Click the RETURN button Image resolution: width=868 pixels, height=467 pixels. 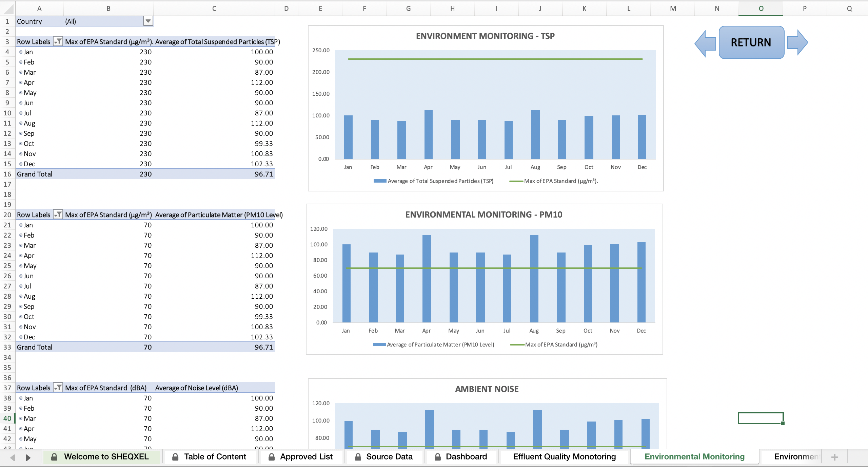[x=751, y=42]
